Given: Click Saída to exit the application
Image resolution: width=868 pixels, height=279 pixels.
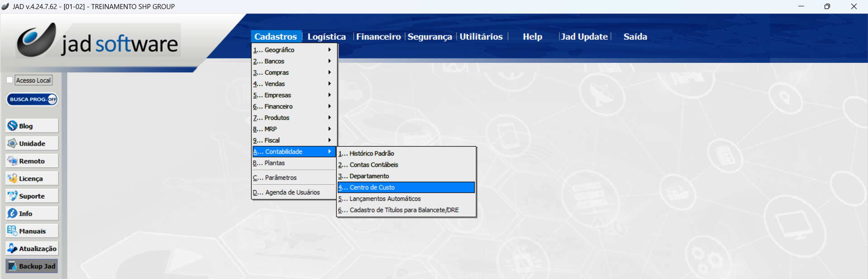Looking at the screenshot, I should pos(635,37).
